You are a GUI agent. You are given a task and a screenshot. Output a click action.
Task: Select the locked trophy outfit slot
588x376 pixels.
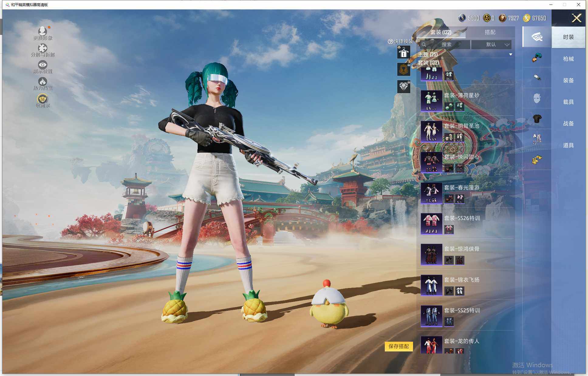click(x=404, y=69)
